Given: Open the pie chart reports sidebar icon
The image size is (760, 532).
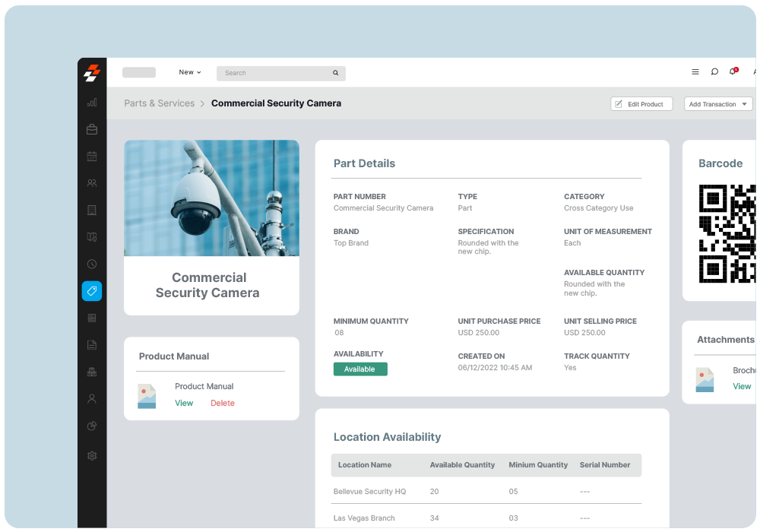Looking at the screenshot, I should point(92,426).
